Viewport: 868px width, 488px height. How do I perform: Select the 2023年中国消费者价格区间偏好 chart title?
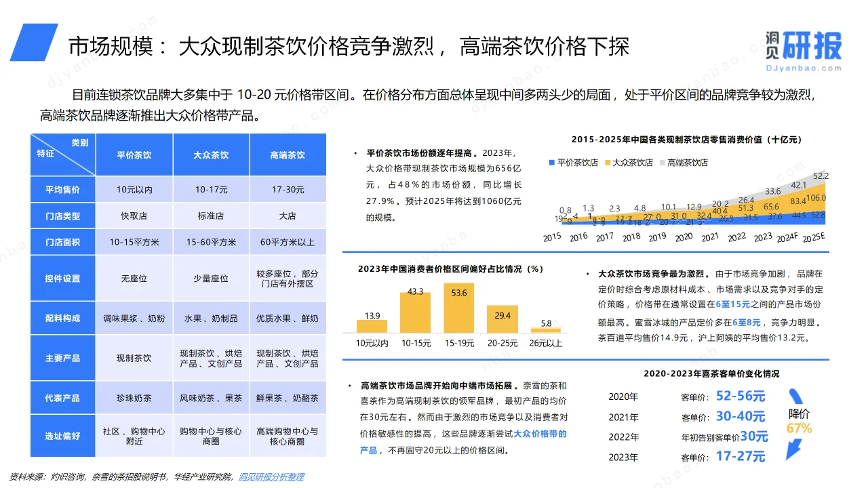pos(451,269)
